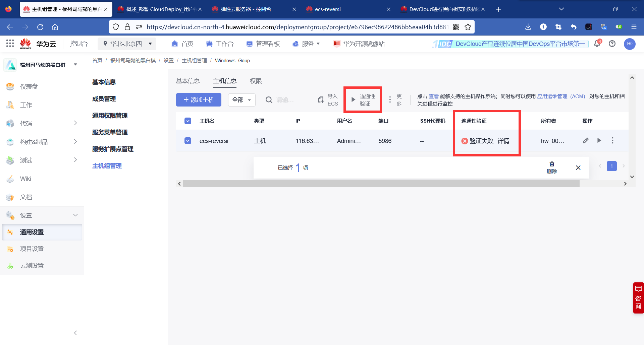Open more actions dots for ecs-reversi row
The image size is (644, 345).
pos(612,141)
